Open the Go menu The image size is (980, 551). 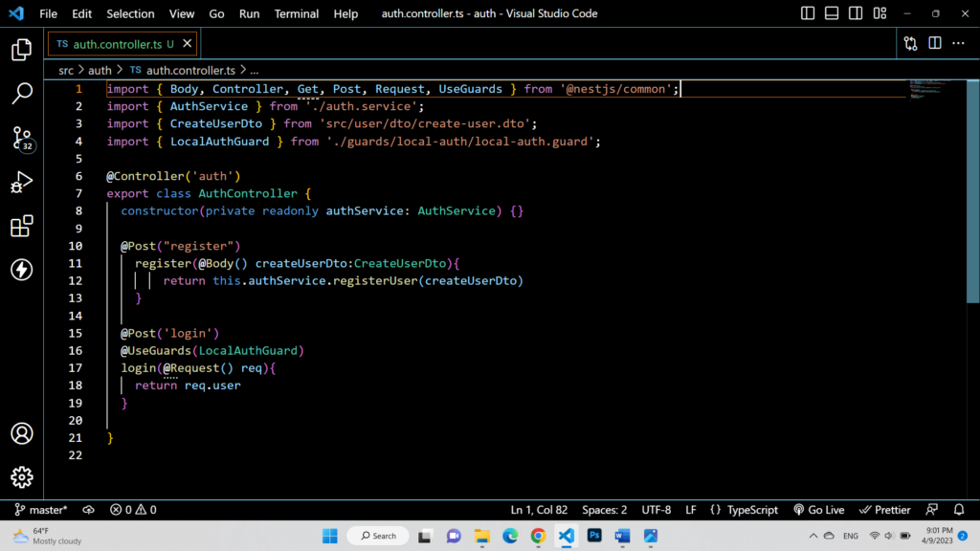coord(216,13)
